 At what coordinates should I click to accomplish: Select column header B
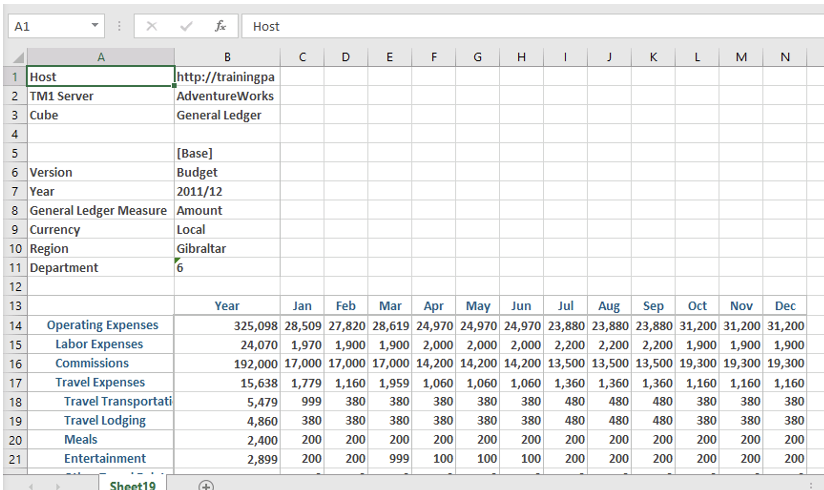[227, 58]
